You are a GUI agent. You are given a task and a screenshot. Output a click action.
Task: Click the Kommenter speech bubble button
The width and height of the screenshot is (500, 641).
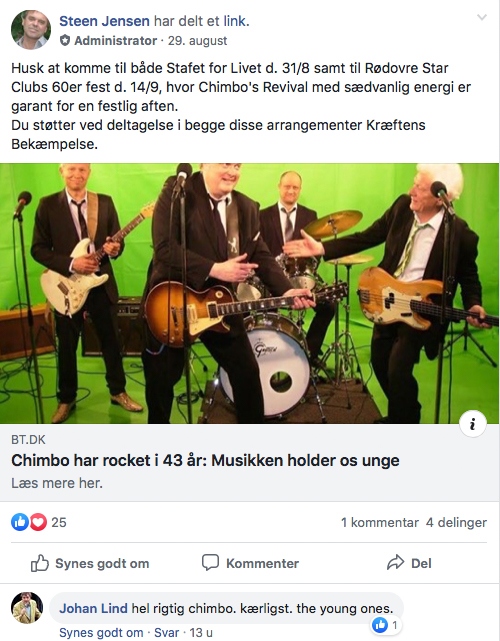pyautogui.click(x=250, y=563)
